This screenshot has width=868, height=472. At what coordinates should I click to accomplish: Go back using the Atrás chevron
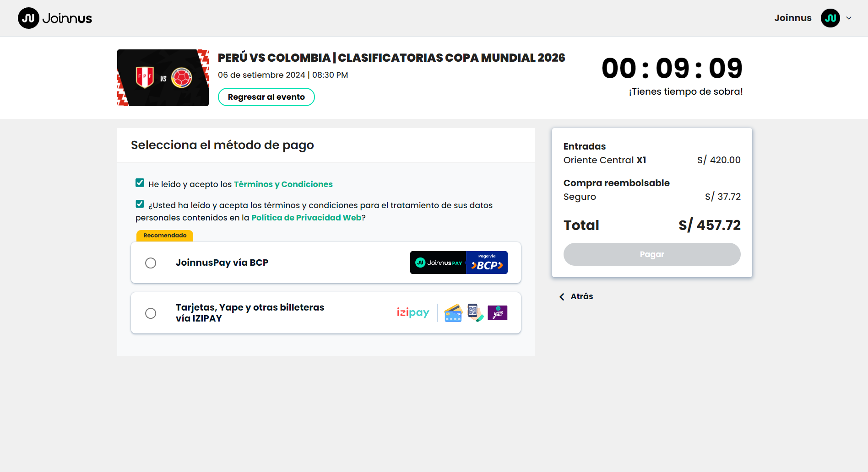[562, 297]
